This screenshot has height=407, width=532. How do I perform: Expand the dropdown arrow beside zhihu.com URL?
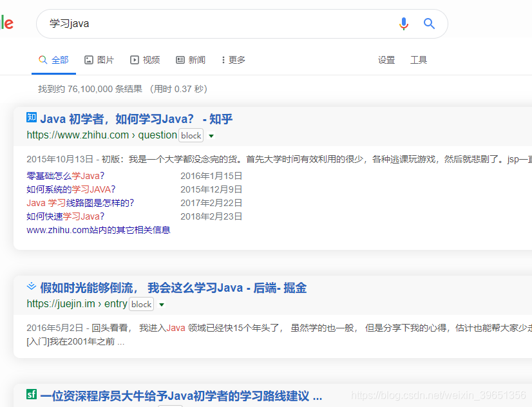pos(211,136)
